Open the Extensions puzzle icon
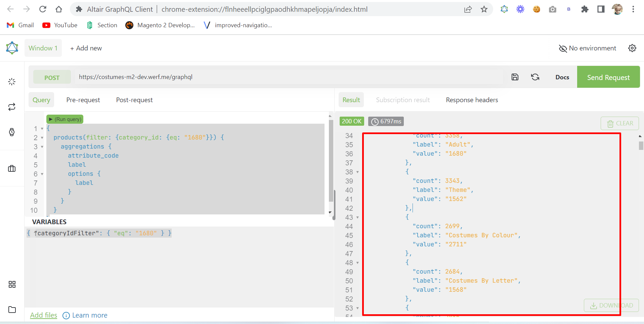The width and height of the screenshot is (644, 324). point(585,9)
